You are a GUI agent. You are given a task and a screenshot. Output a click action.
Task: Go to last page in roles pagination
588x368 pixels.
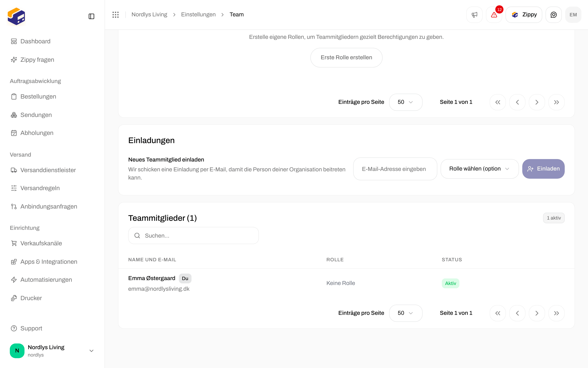point(556,102)
